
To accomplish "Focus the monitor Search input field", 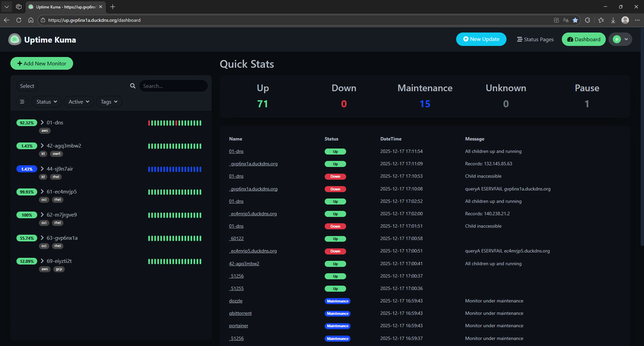I will (x=173, y=86).
